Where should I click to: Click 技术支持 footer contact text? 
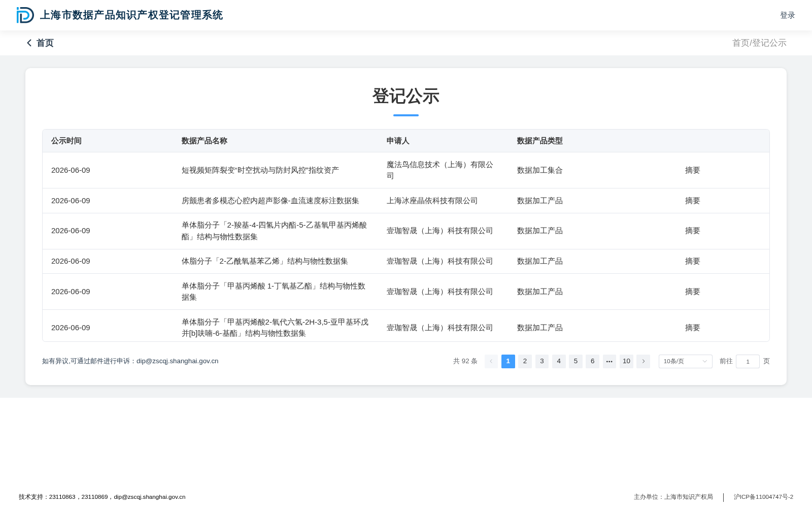pyautogui.click(x=102, y=497)
